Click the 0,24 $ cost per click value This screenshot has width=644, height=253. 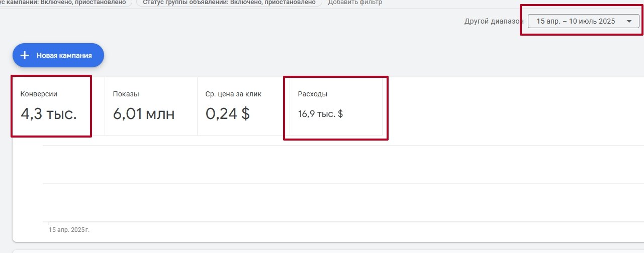(228, 114)
